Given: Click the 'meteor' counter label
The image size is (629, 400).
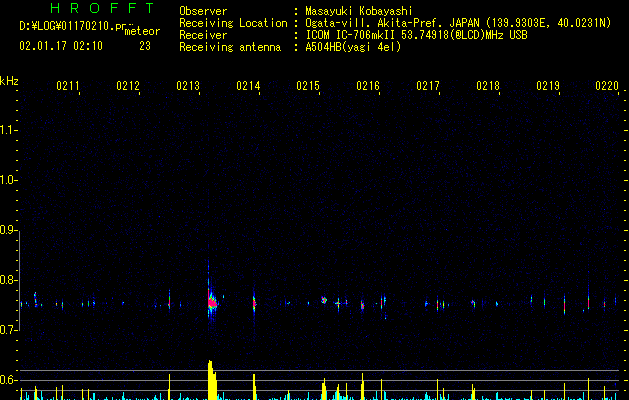Looking at the screenshot, I should point(142,31).
